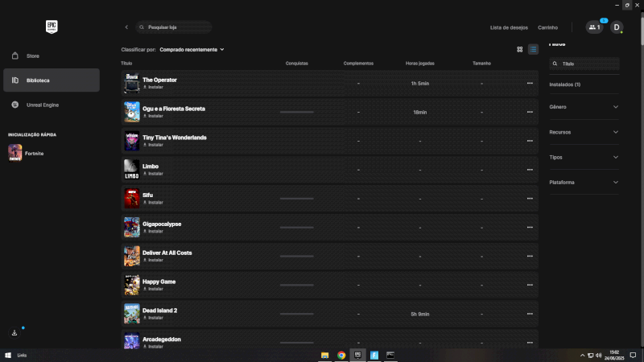Go back with the back arrow
Viewport: 644px width, 362px height.
(x=126, y=27)
